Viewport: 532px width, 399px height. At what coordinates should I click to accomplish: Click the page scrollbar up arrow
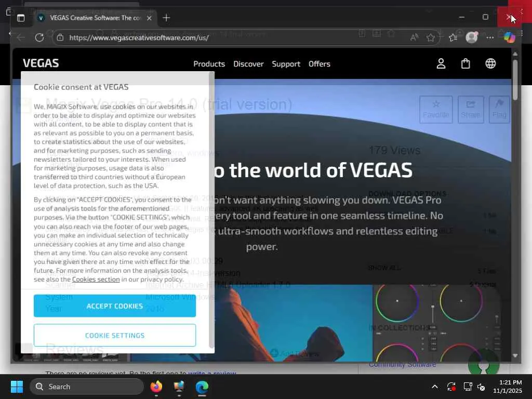pos(515,54)
